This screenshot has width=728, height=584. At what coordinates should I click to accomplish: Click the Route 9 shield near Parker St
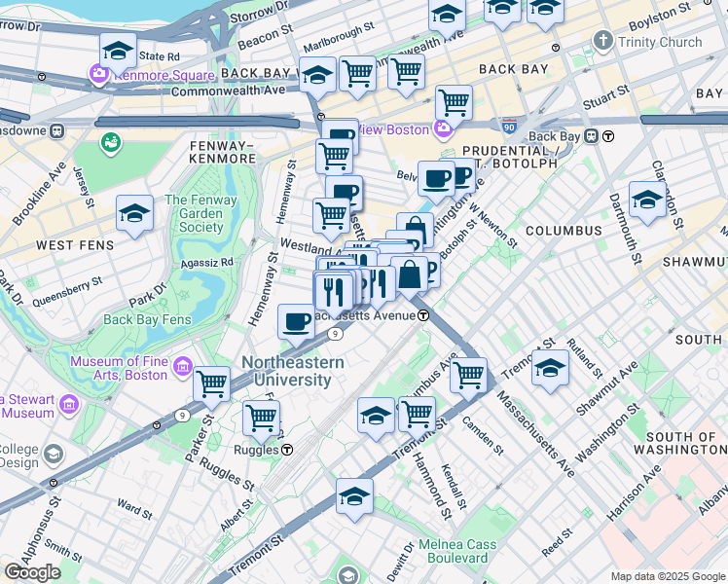click(182, 416)
